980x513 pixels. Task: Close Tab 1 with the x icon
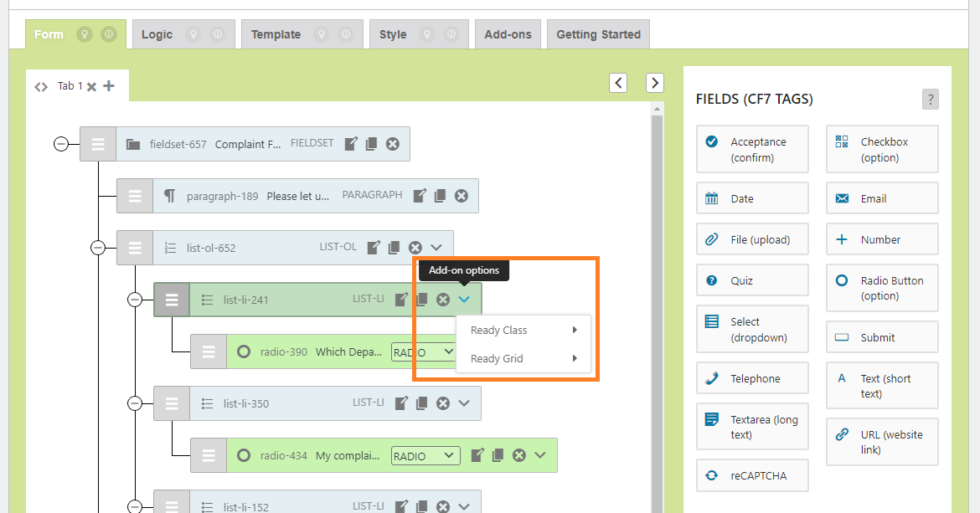coord(92,87)
